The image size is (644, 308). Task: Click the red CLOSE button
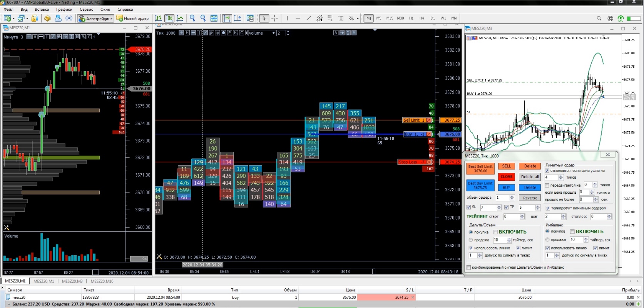point(507,177)
